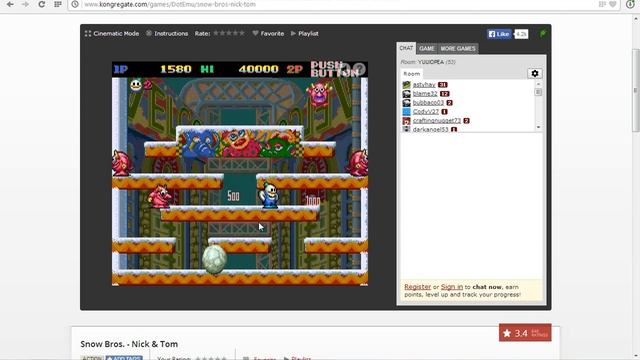The width and height of the screenshot is (640, 360).
Task: Click the PUSH BUTTON 2P prompt in game
Action: (x=334, y=69)
